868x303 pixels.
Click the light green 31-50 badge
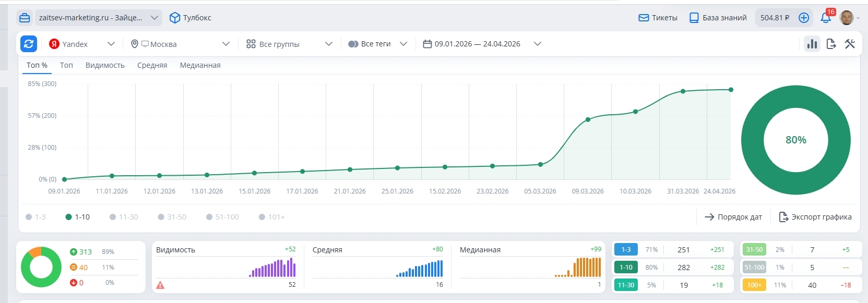pyautogui.click(x=754, y=250)
